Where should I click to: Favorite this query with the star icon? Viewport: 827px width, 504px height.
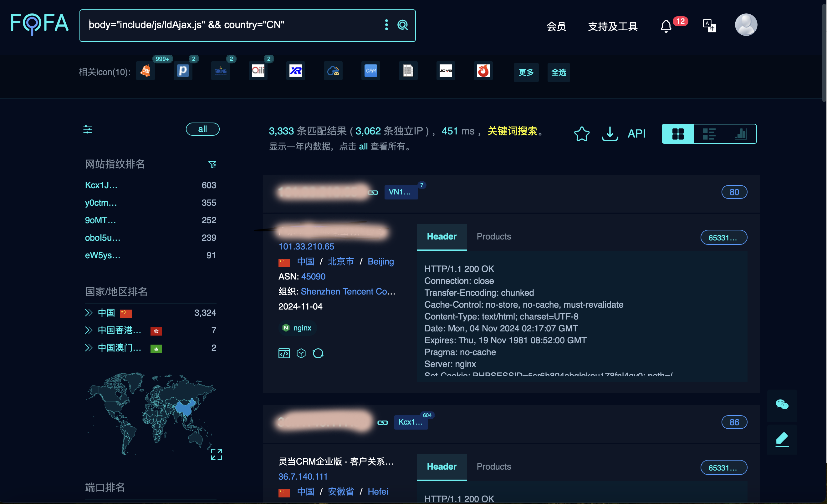pos(582,134)
